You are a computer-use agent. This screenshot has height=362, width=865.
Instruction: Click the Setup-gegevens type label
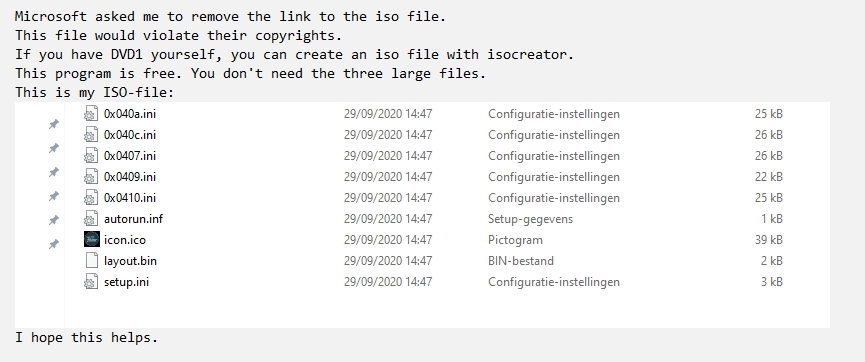(530, 219)
